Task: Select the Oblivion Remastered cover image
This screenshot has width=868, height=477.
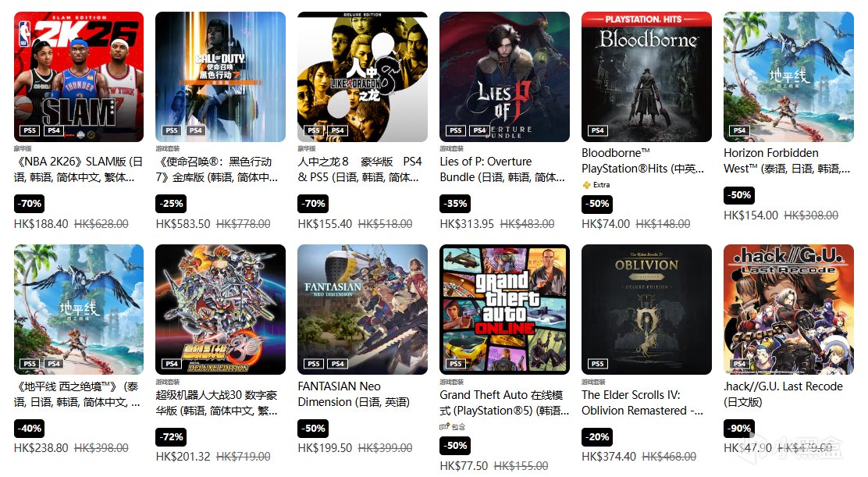Action: 646,309
